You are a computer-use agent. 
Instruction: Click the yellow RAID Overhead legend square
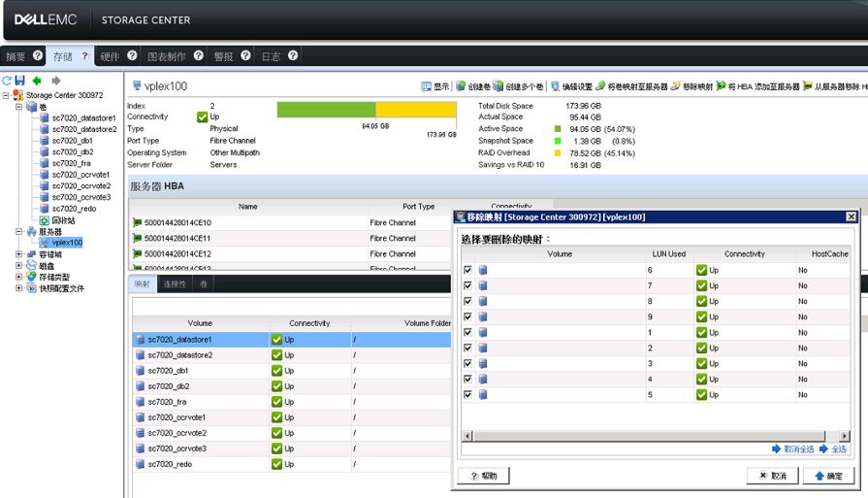[x=558, y=152]
